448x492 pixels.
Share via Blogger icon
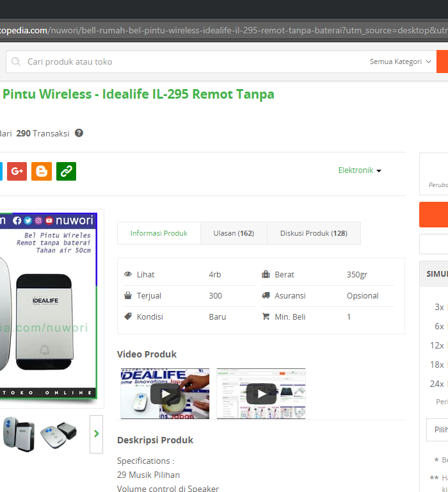pyautogui.click(x=42, y=171)
